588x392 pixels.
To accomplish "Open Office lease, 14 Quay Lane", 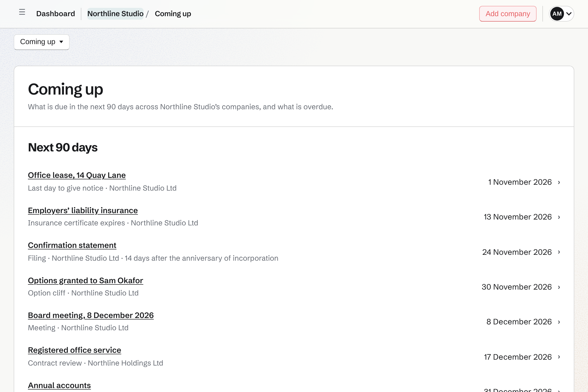I will coord(77,175).
